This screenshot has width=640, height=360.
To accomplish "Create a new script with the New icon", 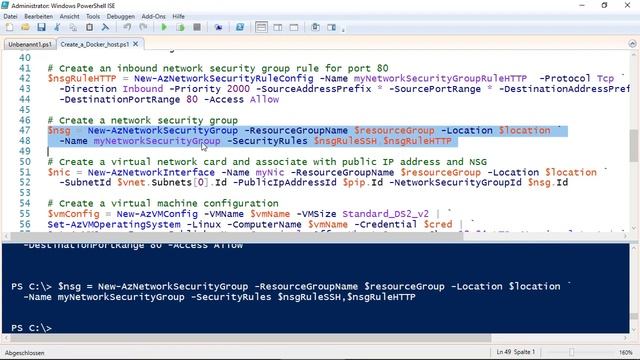I will tap(9, 27).
